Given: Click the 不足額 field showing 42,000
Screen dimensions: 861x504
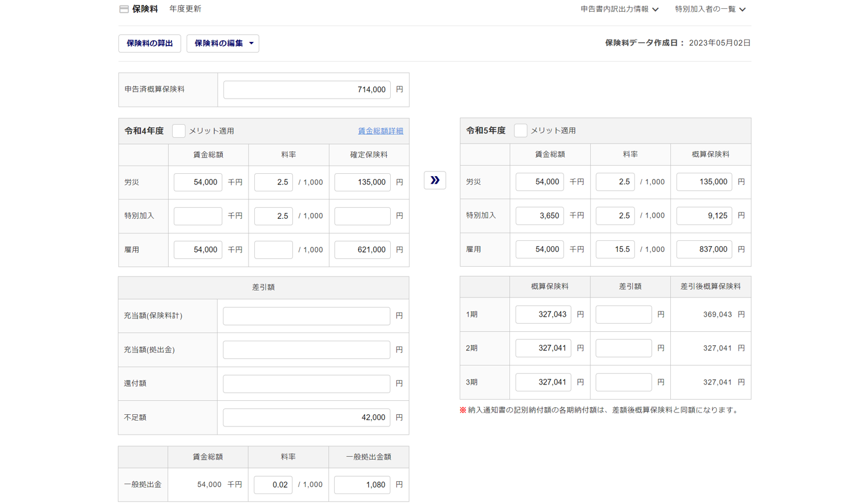Looking at the screenshot, I should pos(306,418).
